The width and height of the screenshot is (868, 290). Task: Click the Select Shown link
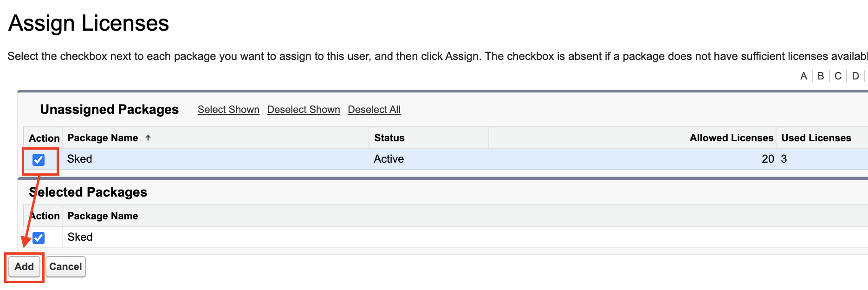point(228,110)
